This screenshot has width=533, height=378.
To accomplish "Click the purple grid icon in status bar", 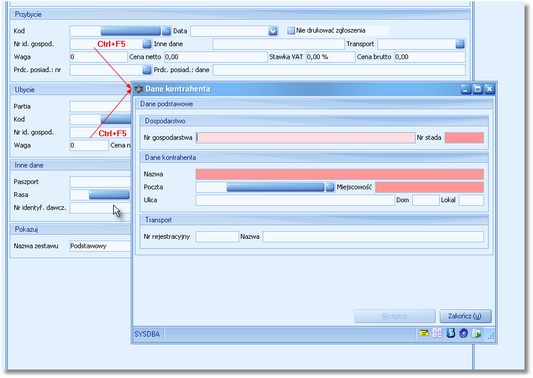I will point(437,333).
